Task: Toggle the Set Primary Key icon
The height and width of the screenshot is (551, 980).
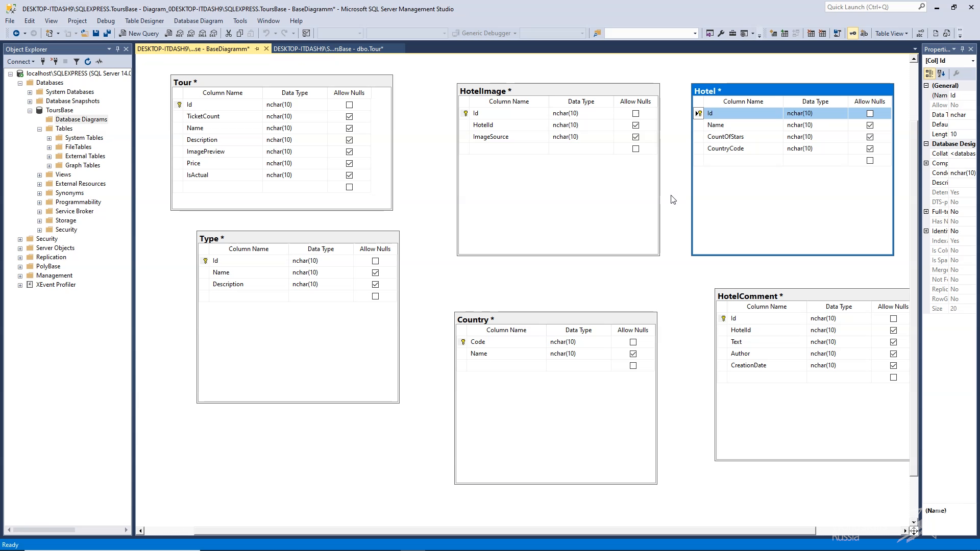Action: (x=852, y=33)
